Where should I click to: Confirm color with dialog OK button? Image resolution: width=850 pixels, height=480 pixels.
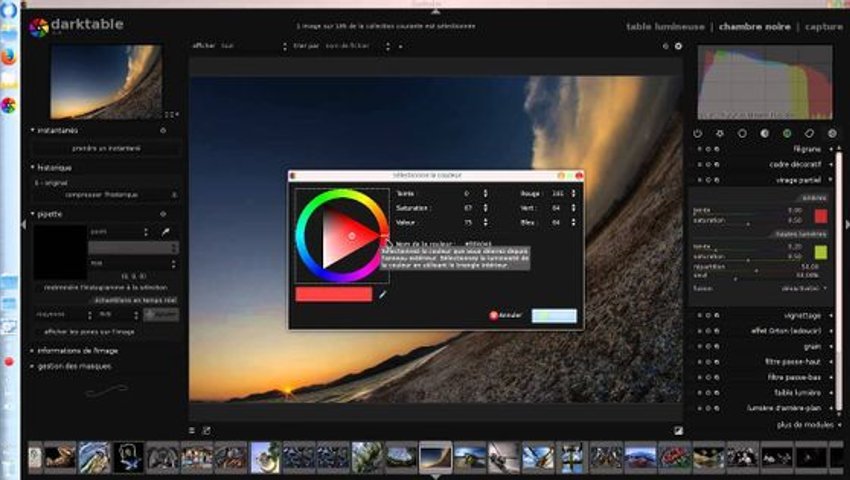pos(554,316)
